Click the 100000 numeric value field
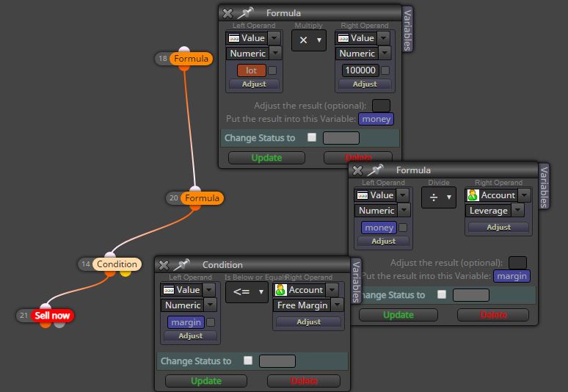Screen dimensions: 568x392 tap(360, 70)
